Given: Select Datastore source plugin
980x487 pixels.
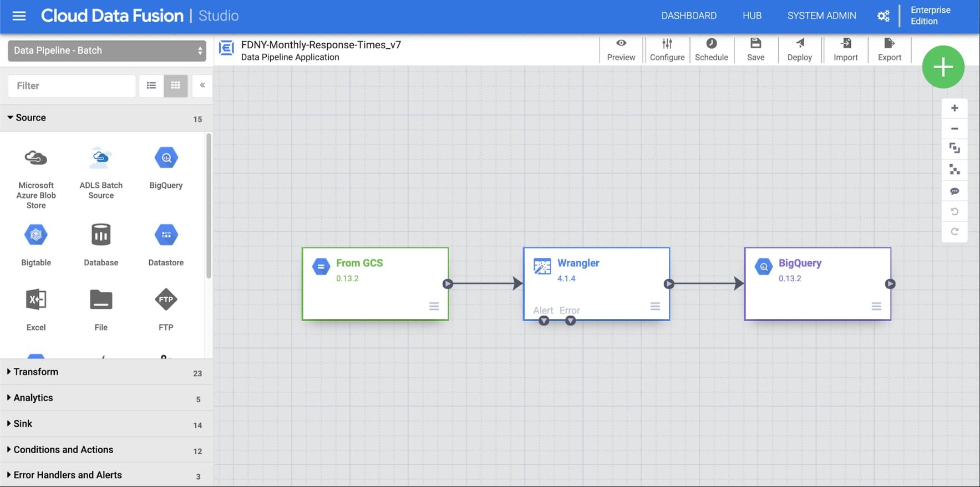Looking at the screenshot, I should click(x=166, y=244).
